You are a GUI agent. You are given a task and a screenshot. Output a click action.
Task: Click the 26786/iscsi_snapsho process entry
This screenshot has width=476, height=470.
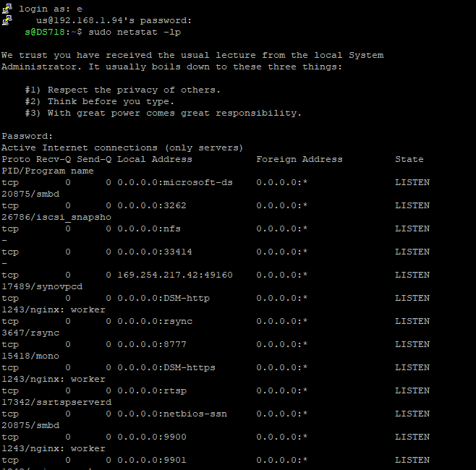coord(56,217)
